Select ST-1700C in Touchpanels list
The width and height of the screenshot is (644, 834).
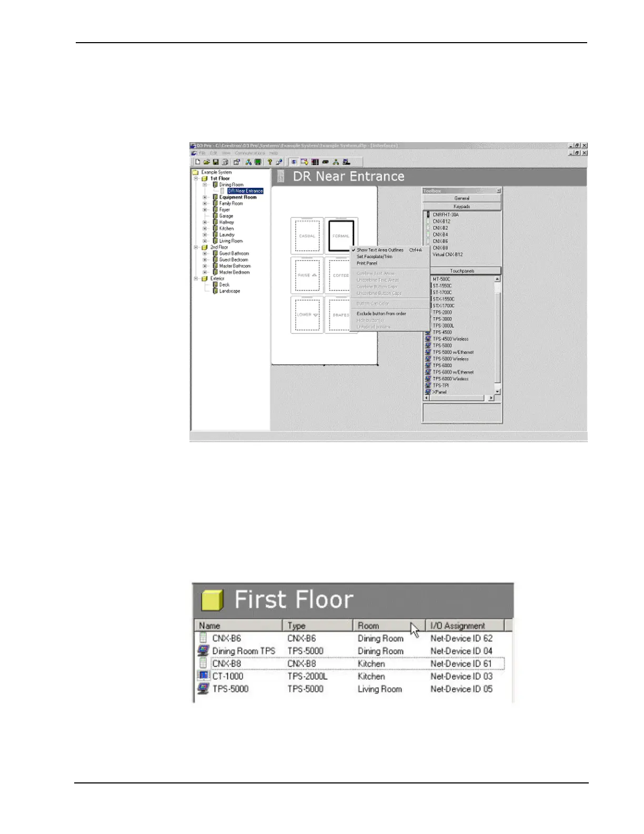pos(442,292)
